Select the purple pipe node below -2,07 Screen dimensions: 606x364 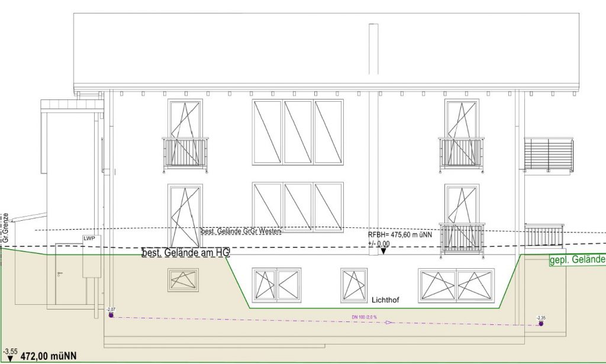coord(111,315)
